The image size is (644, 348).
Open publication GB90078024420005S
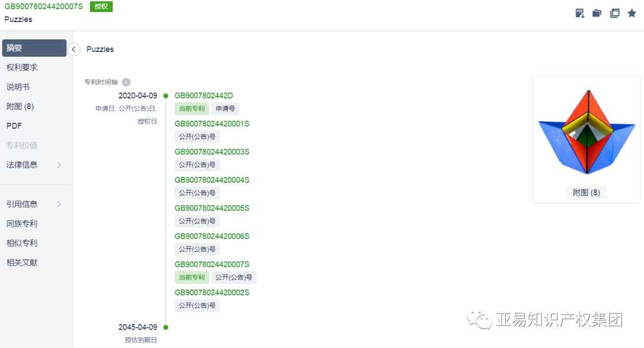(x=212, y=208)
